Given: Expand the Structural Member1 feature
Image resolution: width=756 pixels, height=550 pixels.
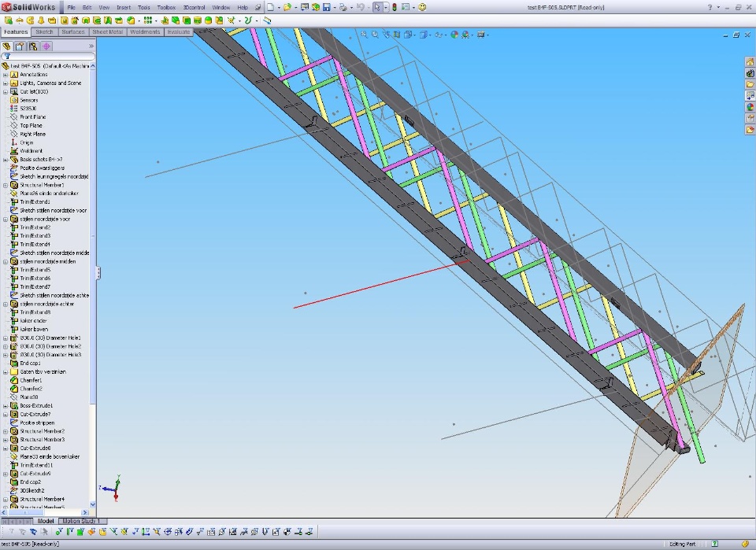Looking at the screenshot, I should click(x=6, y=185).
